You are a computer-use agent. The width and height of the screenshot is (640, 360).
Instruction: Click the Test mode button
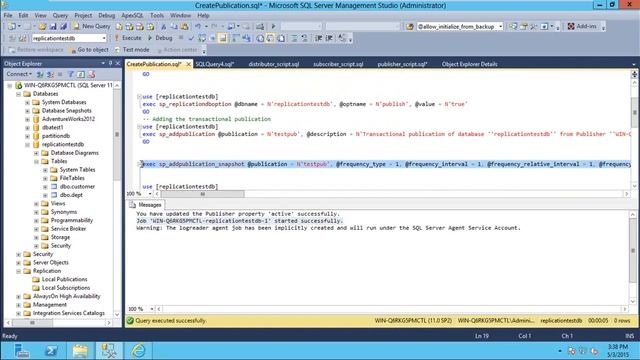point(132,50)
